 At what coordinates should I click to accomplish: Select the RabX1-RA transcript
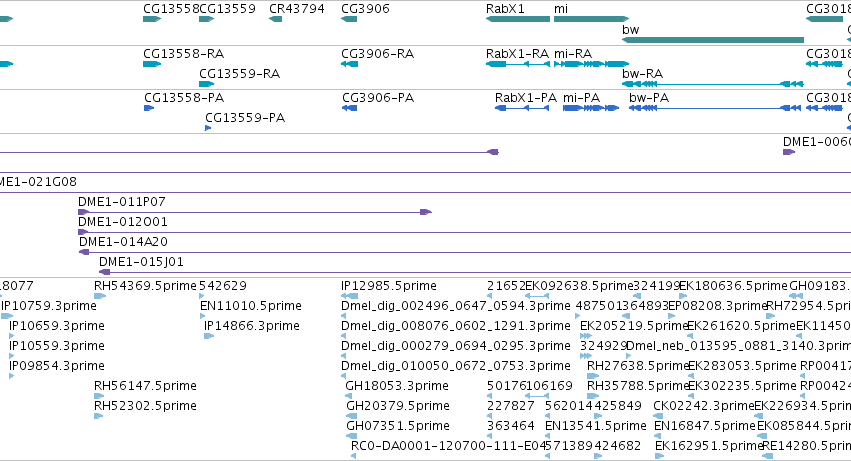coord(518,64)
